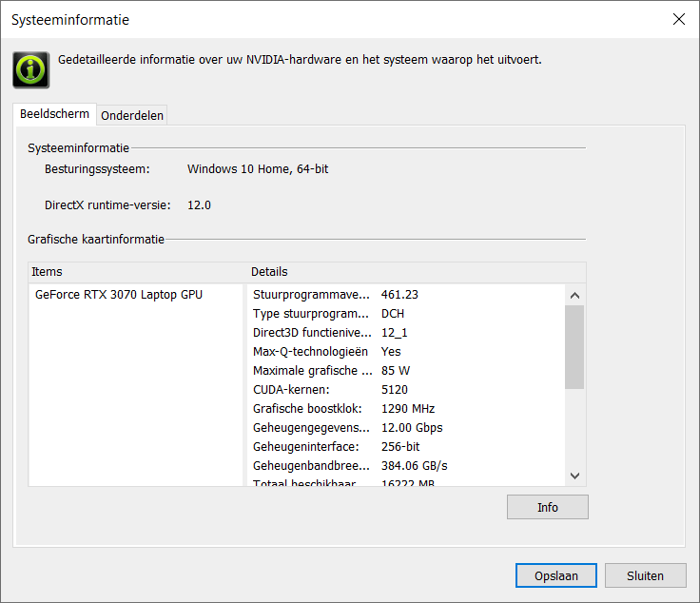Select the Geheugeninterface row
Viewport: 700px width, 603px height.
click(406, 446)
